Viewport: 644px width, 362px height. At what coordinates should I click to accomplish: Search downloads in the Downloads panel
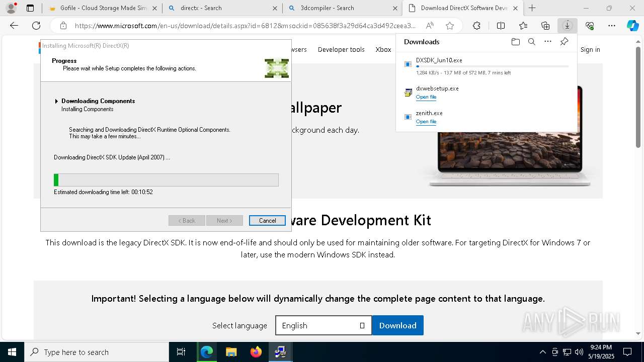[531, 42]
